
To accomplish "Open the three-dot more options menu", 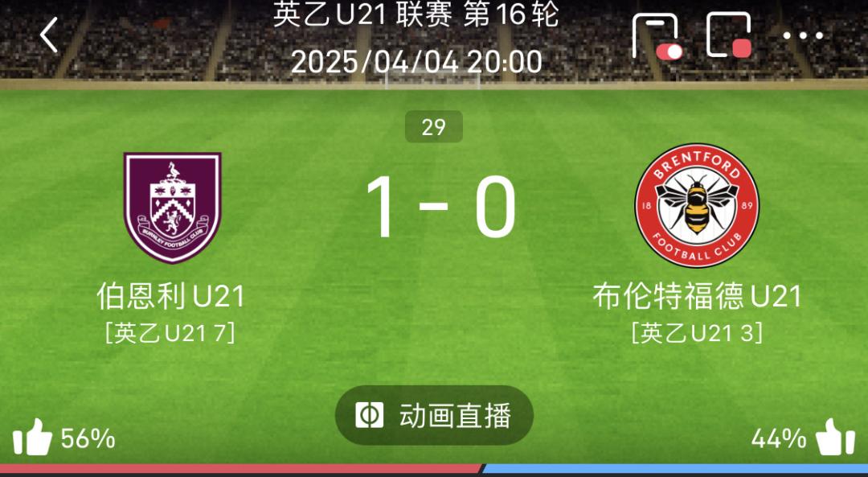I will coord(803,36).
